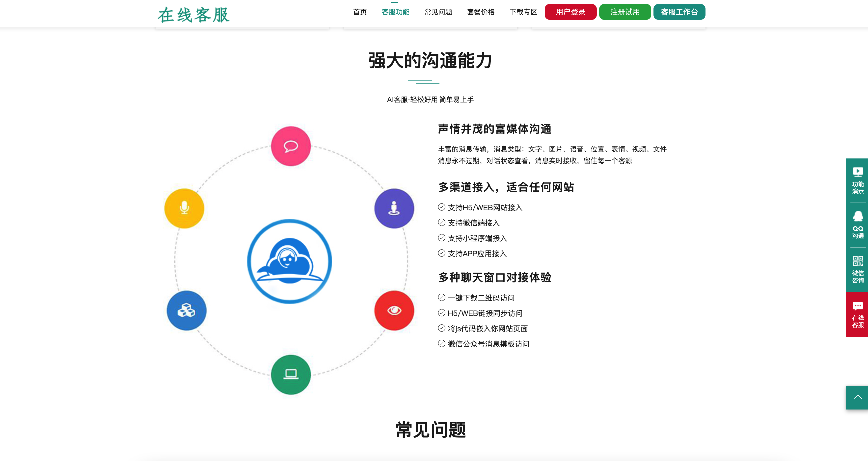Go to the 首页 nav item
868x461 pixels.
point(359,12)
